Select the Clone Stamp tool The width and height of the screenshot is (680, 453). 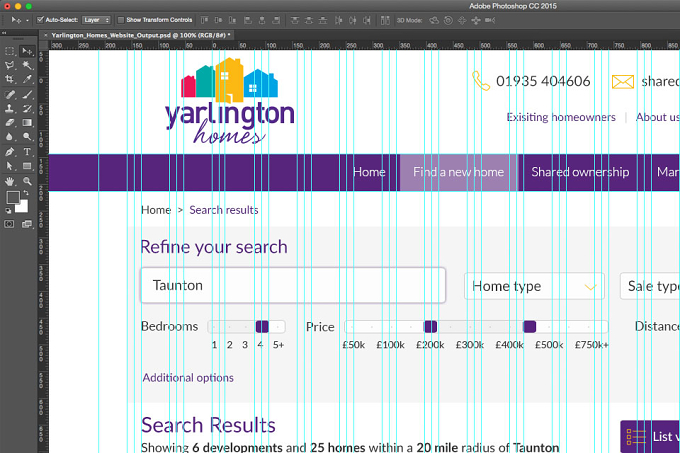(x=10, y=108)
